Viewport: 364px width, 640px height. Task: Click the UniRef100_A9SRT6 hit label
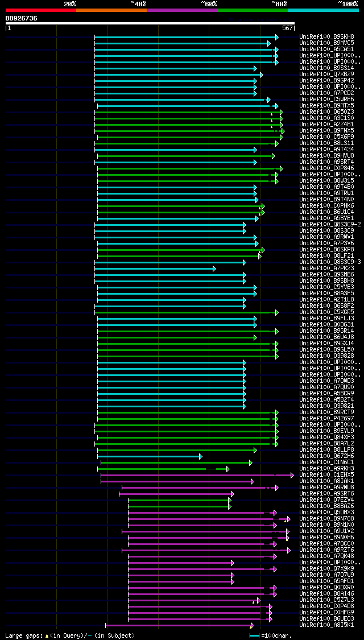pos(326,493)
